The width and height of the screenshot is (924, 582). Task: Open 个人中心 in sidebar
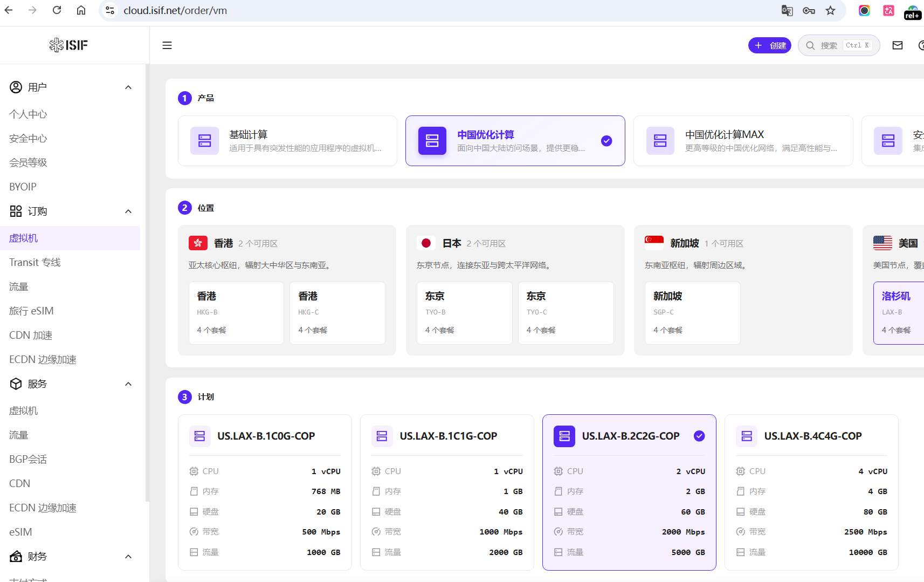pos(28,114)
